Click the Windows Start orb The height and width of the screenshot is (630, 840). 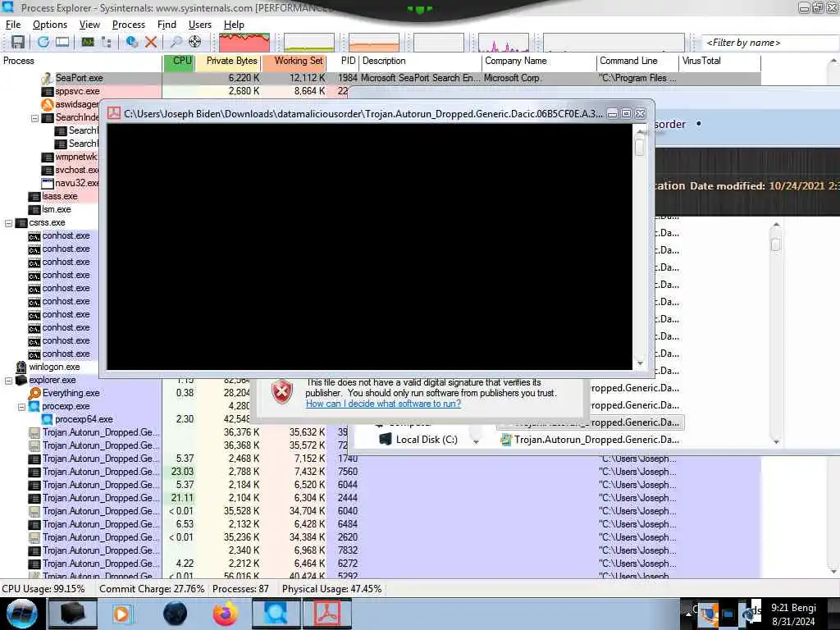22,614
